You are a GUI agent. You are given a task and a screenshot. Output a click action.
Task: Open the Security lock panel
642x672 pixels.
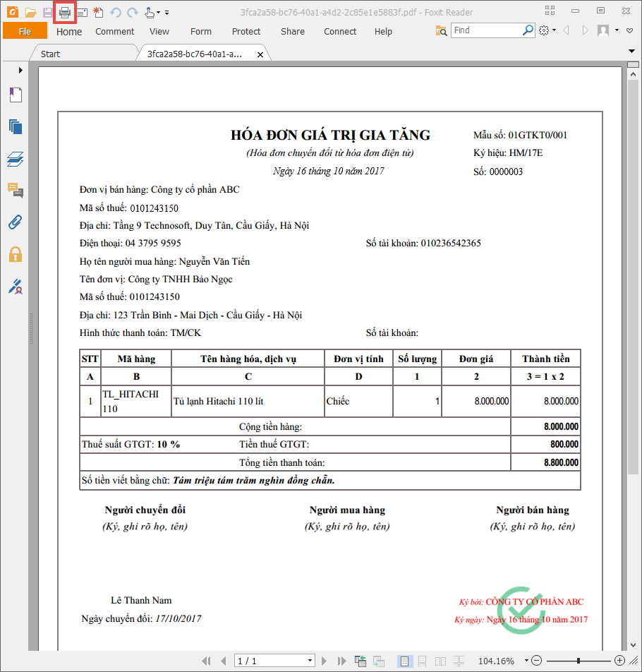pos(16,254)
